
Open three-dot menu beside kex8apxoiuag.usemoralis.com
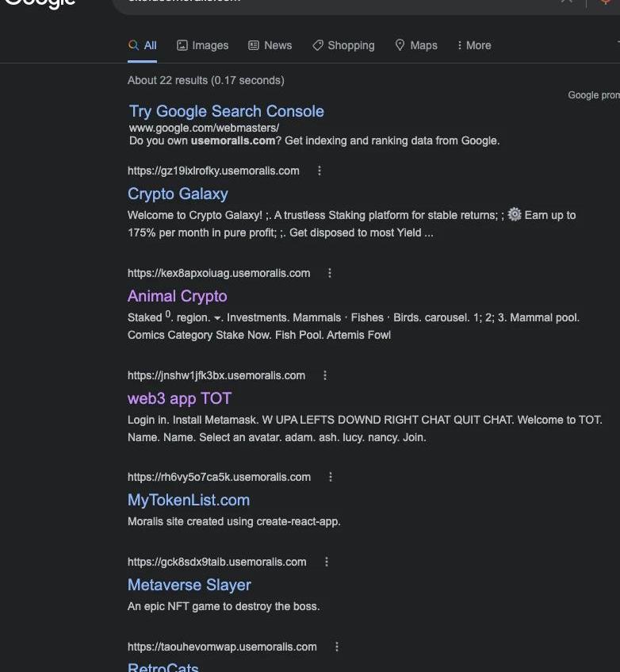pyautogui.click(x=330, y=273)
